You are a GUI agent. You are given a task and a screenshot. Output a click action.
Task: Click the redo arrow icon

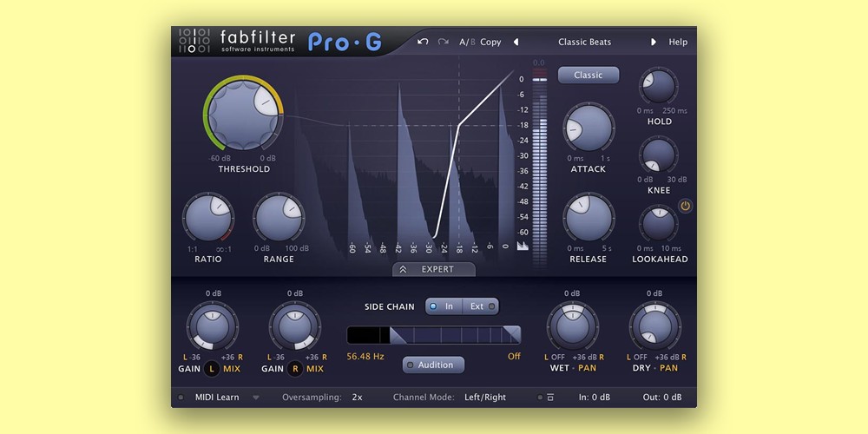[444, 42]
